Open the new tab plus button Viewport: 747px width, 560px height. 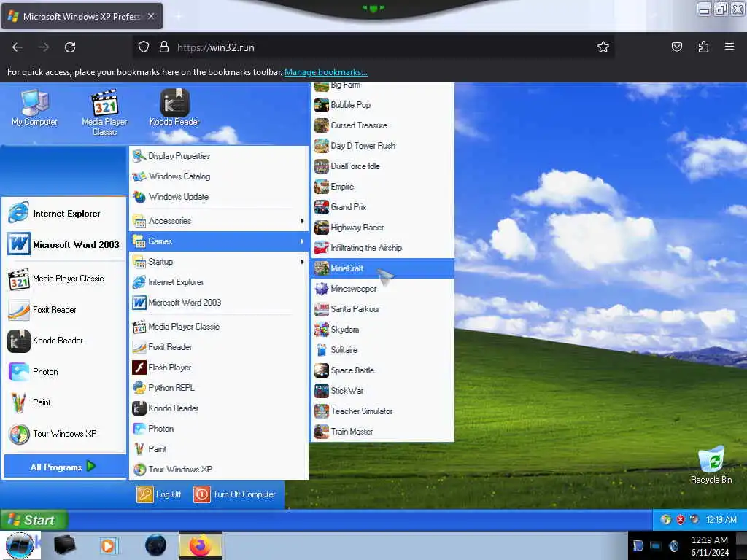pyautogui.click(x=179, y=16)
